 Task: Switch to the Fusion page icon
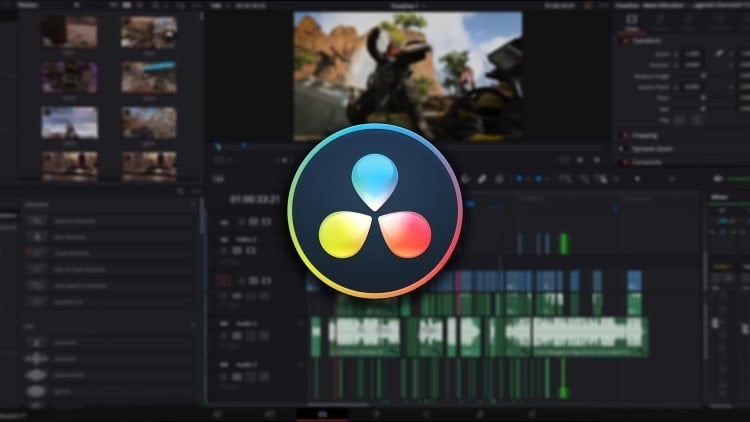376,413
